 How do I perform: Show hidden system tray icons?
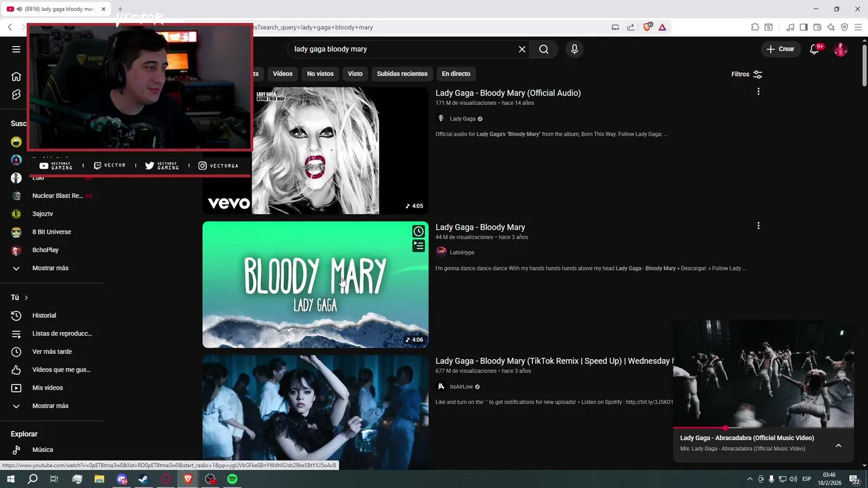pos(749,479)
